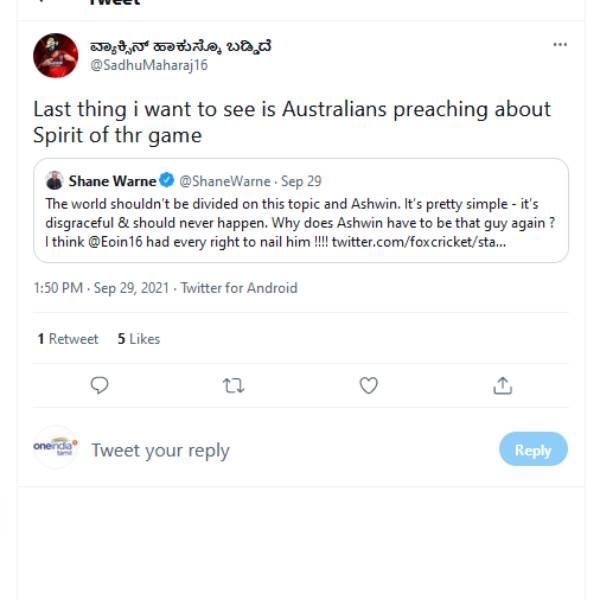Open the three-dot more options menu
Viewport: 600px width, 600px height.
[x=560, y=45]
